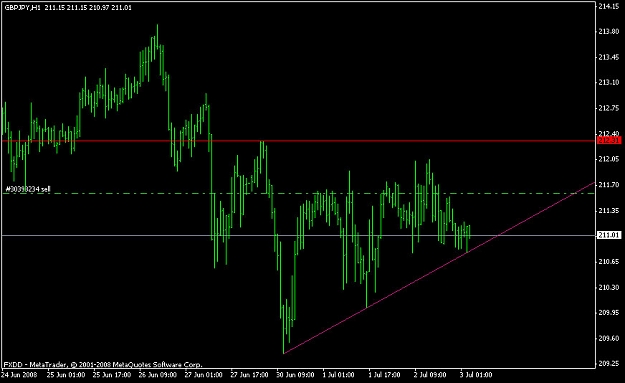Click the 3 Jul 01:00 time label

[476, 375]
